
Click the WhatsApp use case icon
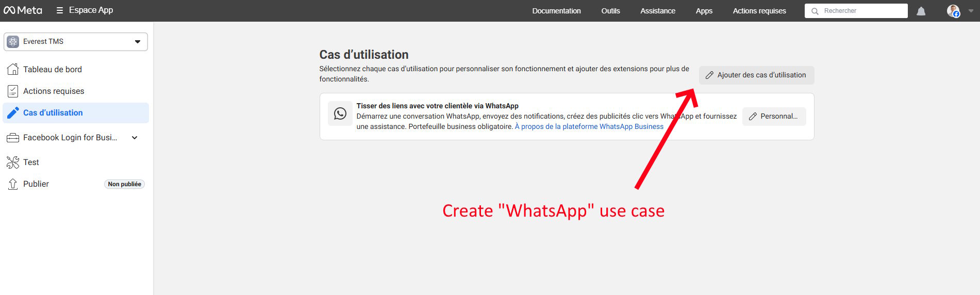coord(340,113)
